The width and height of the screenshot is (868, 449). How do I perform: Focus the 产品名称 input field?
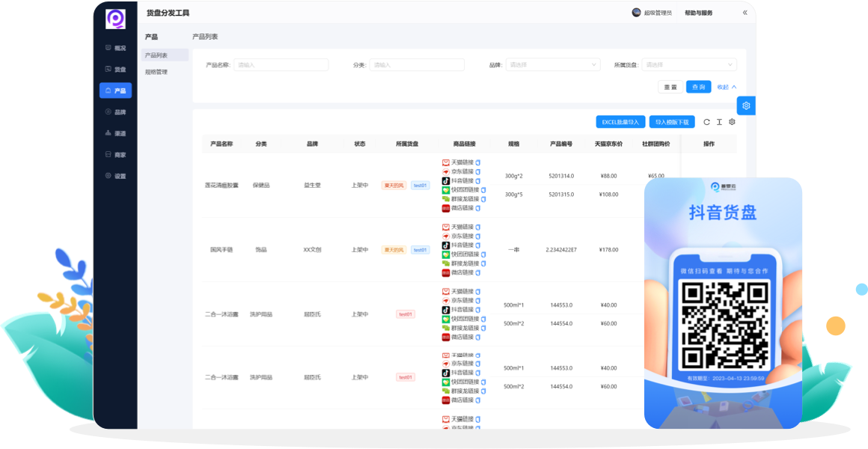[281, 65]
